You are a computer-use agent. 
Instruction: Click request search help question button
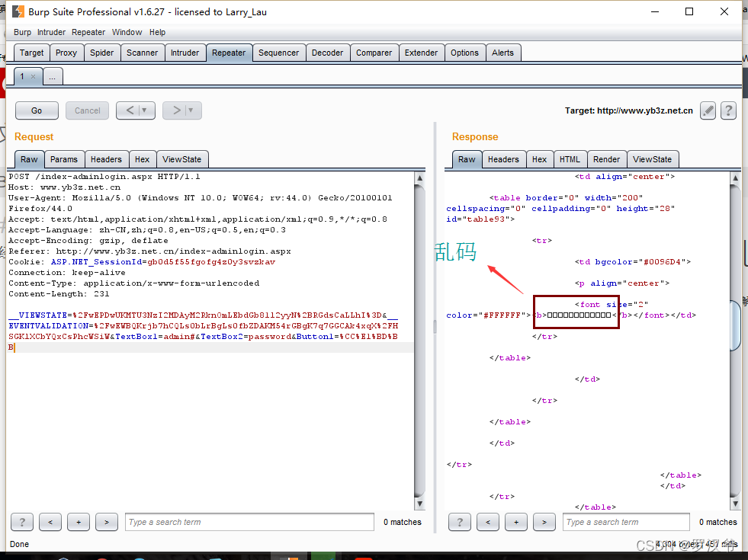22,522
